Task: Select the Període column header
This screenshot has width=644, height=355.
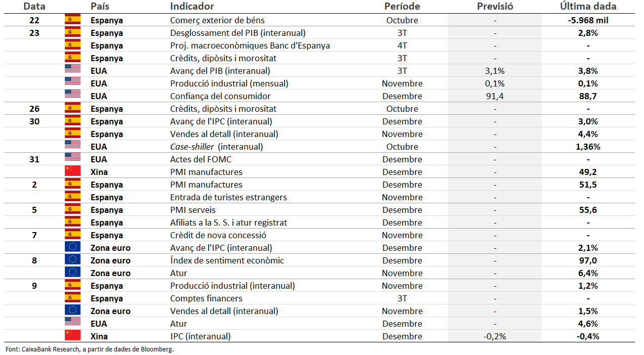Action: (x=402, y=7)
